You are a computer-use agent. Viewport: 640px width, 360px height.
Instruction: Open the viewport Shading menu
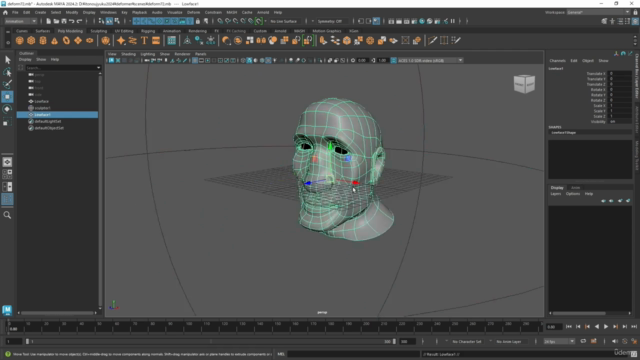click(x=128, y=54)
